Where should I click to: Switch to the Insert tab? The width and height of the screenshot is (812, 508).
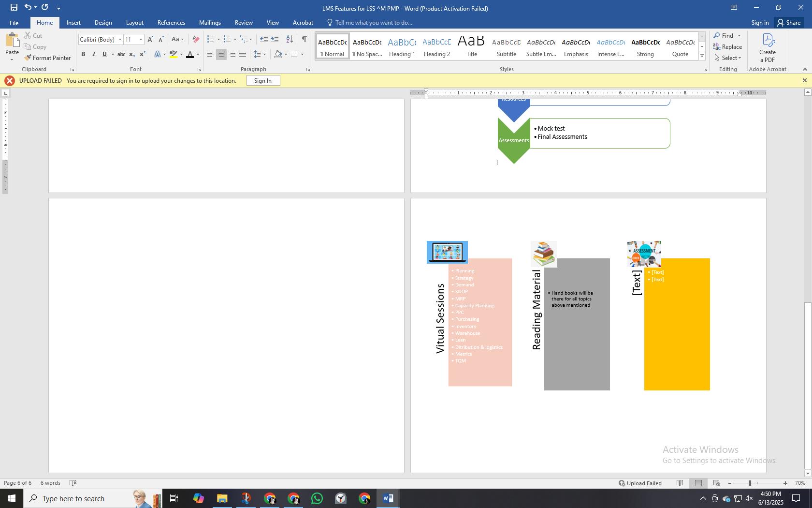click(x=73, y=23)
